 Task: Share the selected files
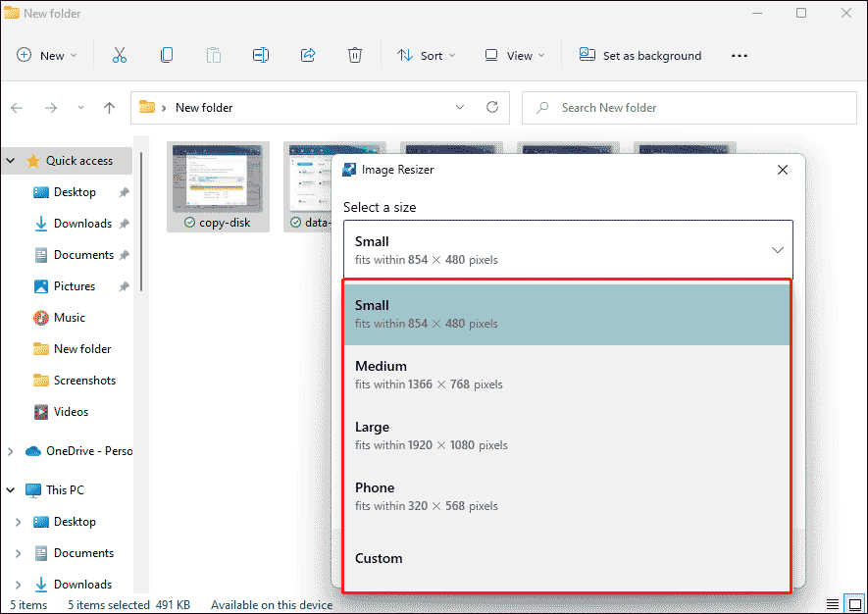pos(308,55)
